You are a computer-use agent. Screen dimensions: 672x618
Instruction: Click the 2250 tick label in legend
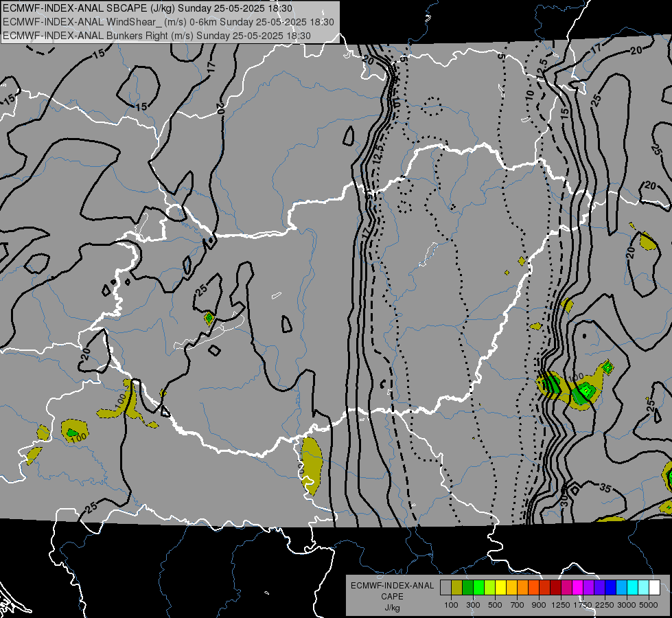click(x=605, y=605)
